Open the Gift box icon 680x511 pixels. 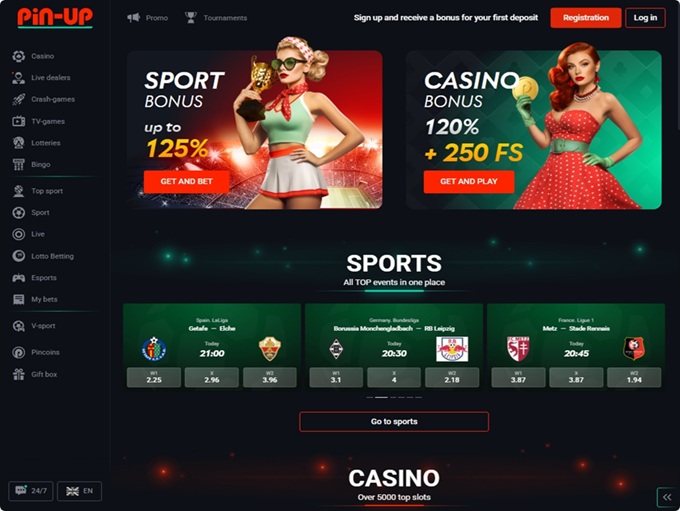19,374
